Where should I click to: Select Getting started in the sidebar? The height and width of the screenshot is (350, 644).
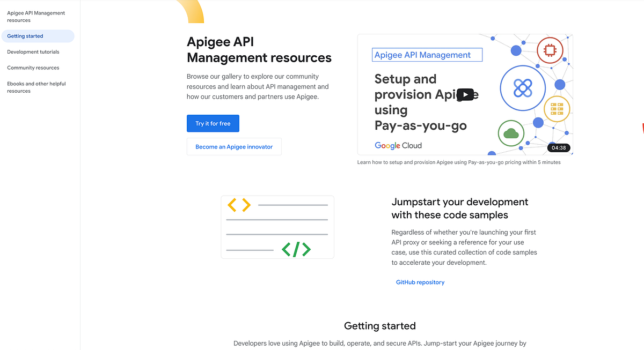38,36
